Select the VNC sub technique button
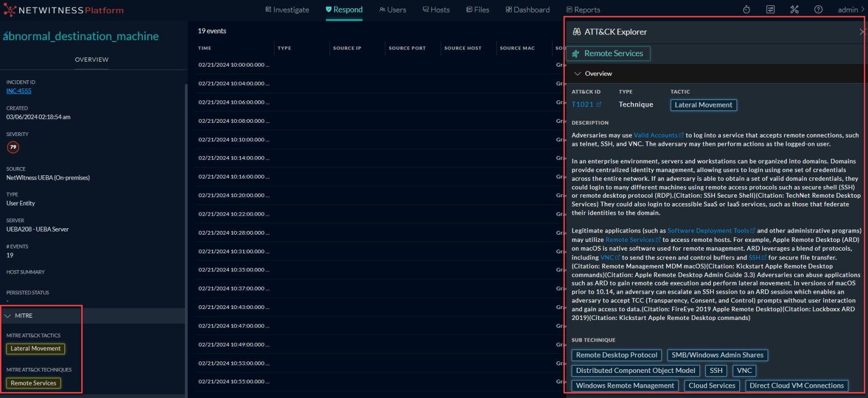The image size is (868, 398). tap(744, 371)
